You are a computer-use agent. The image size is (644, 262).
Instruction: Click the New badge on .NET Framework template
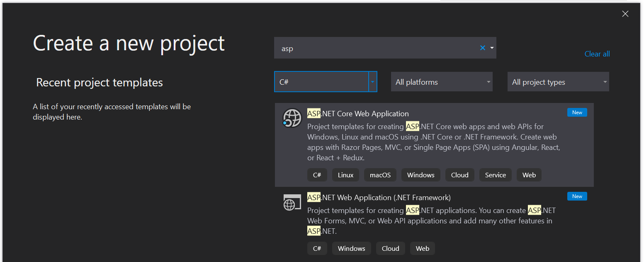pyautogui.click(x=577, y=196)
